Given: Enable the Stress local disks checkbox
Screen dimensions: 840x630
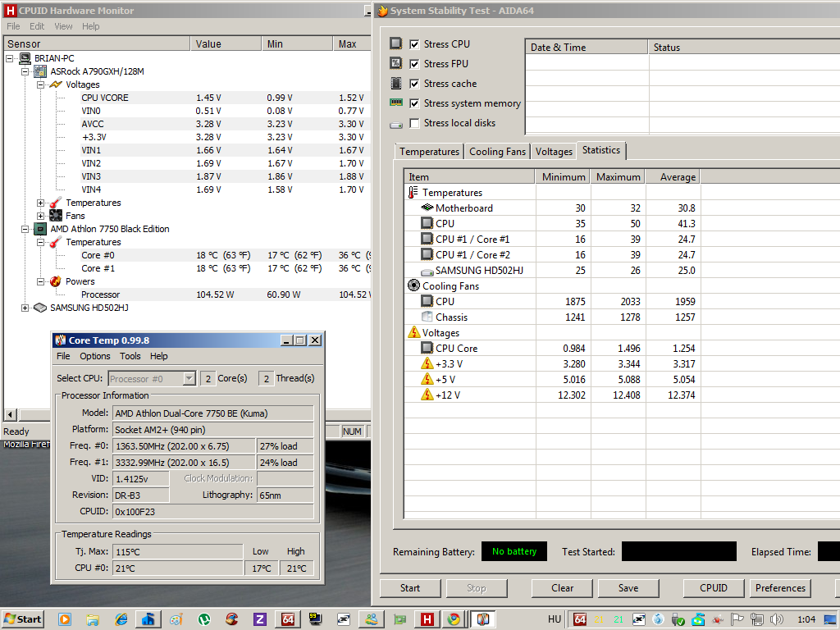Looking at the screenshot, I should [x=414, y=123].
